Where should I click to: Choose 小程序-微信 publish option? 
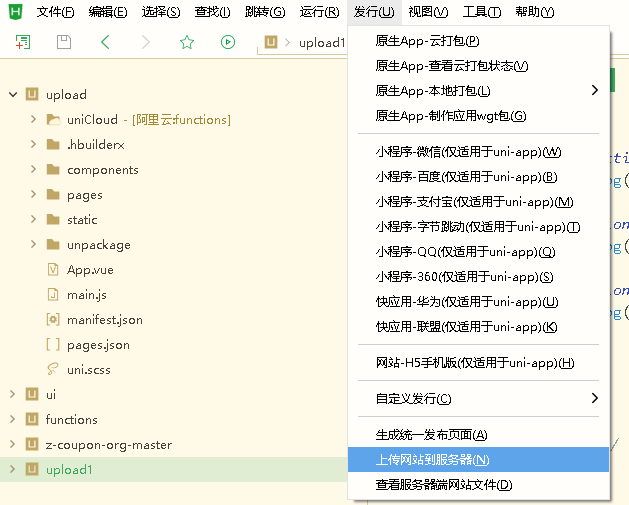pyautogui.click(x=478, y=152)
